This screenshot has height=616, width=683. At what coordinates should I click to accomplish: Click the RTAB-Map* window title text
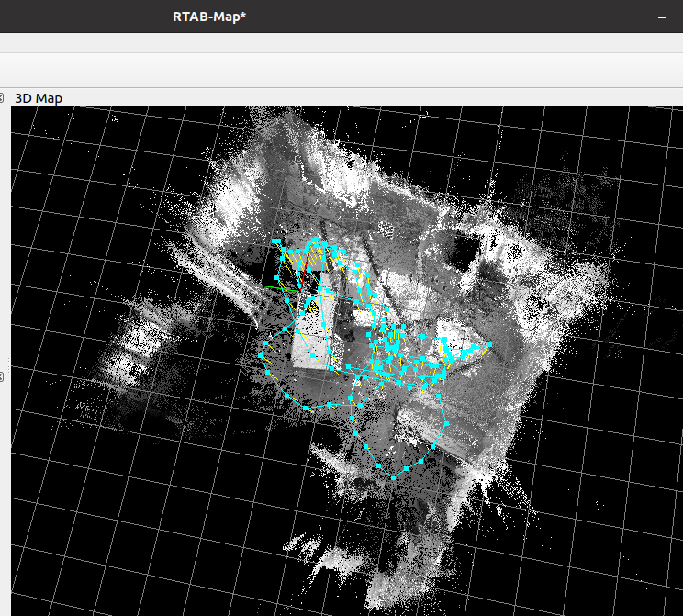[209, 17]
